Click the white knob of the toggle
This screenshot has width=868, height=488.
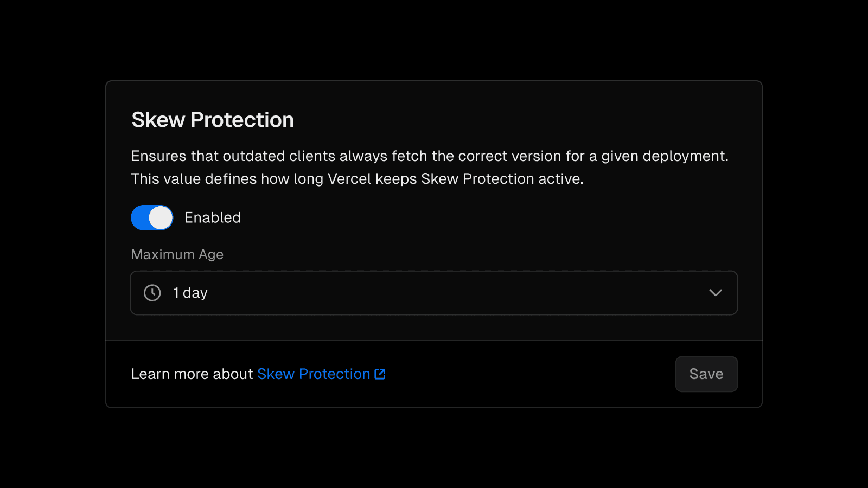pyautogui.click(x=161, y=218)
